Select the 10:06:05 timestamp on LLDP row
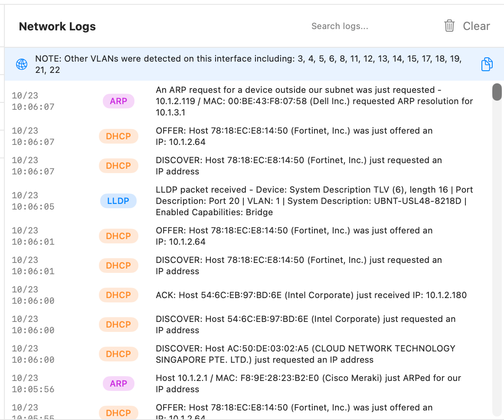 coord(33,207)
